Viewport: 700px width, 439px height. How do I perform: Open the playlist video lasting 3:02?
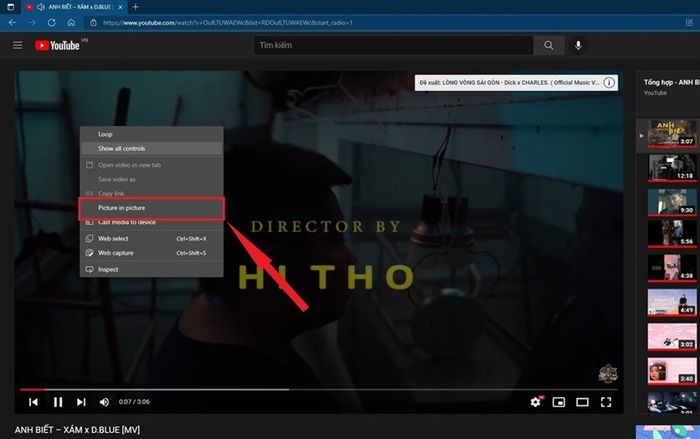coord(672,336)
